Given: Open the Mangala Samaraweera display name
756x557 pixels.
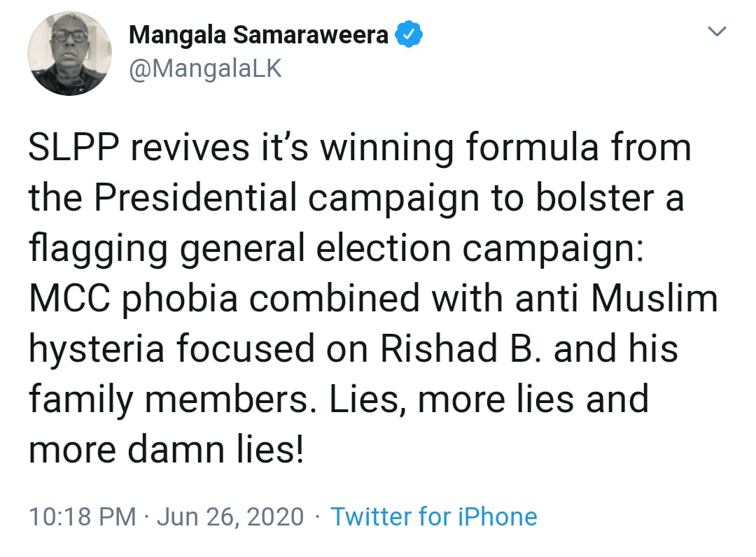Looking at the screenshot, I should click(x=258, y=35).
